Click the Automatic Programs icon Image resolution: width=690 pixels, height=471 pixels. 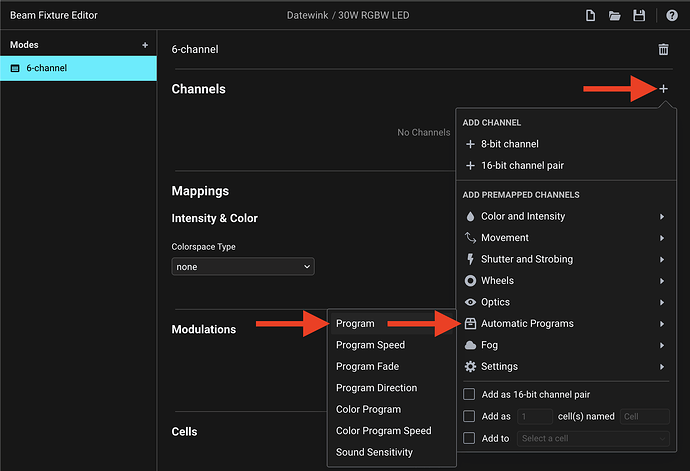pos(470,324)
